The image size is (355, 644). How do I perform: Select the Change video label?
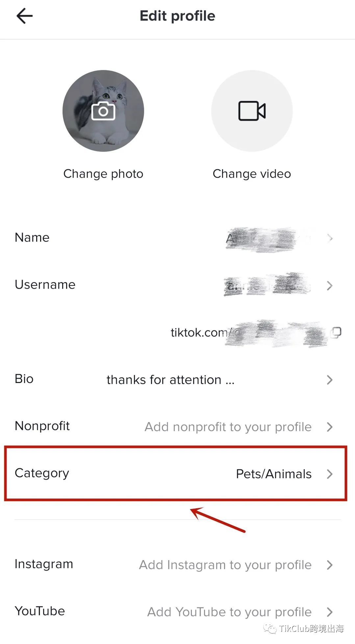click(252, 174)
